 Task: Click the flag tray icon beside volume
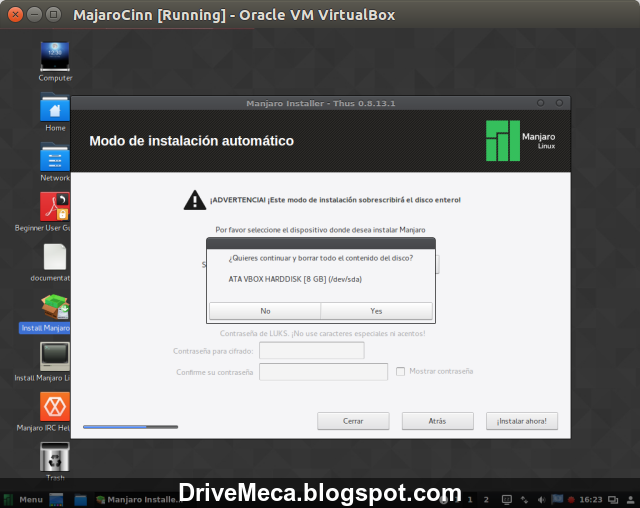[x=557, y=499]
